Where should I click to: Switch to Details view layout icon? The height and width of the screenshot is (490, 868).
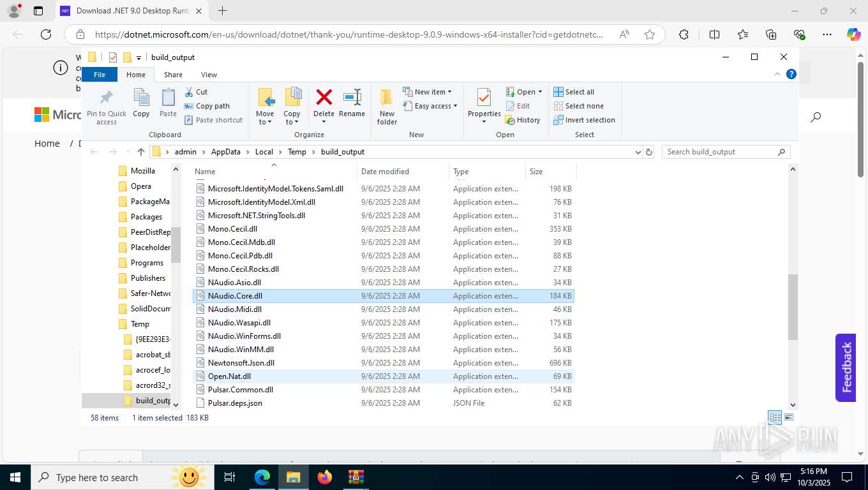tap(775, 418)
